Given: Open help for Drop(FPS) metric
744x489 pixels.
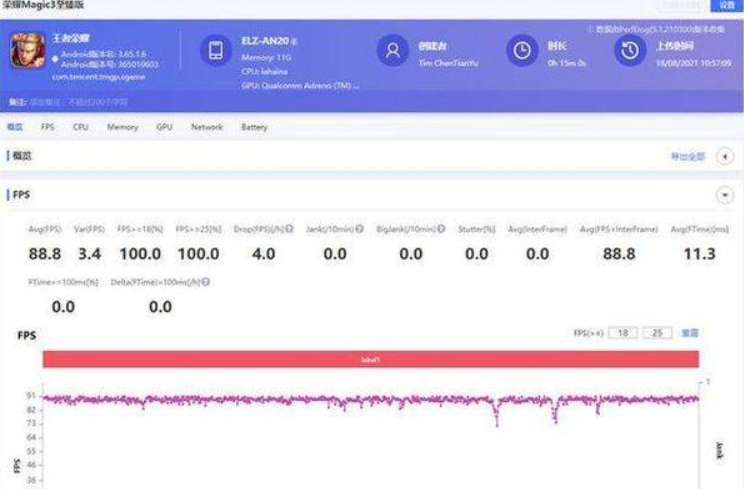Looking at the screenshot, I should click(x=289, y=229).
